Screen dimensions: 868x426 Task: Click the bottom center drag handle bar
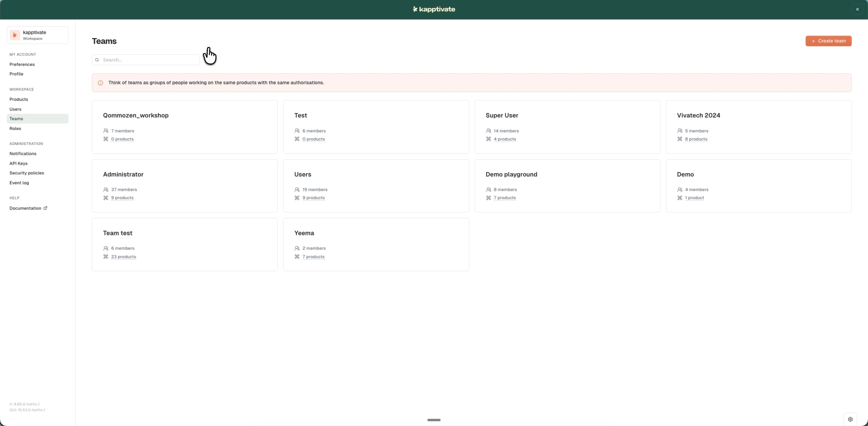point(434,420)
